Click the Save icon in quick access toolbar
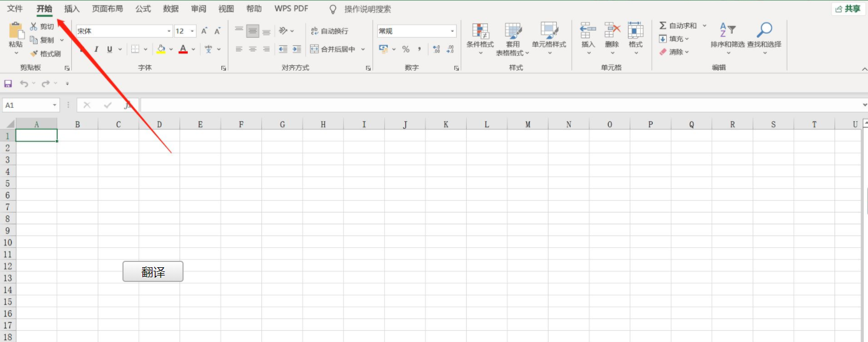868x342 pixels. click(8, 84)
